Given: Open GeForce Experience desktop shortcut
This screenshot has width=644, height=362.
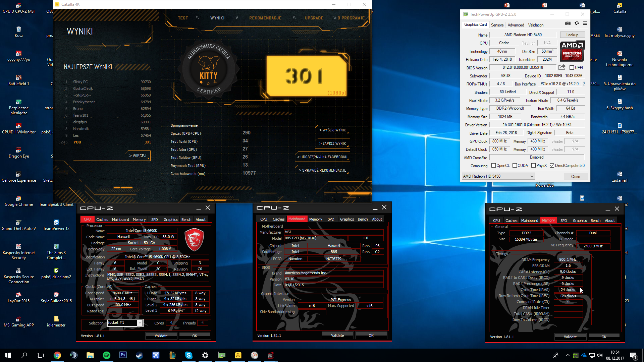Looking at the screenshot, I should 19,177.
